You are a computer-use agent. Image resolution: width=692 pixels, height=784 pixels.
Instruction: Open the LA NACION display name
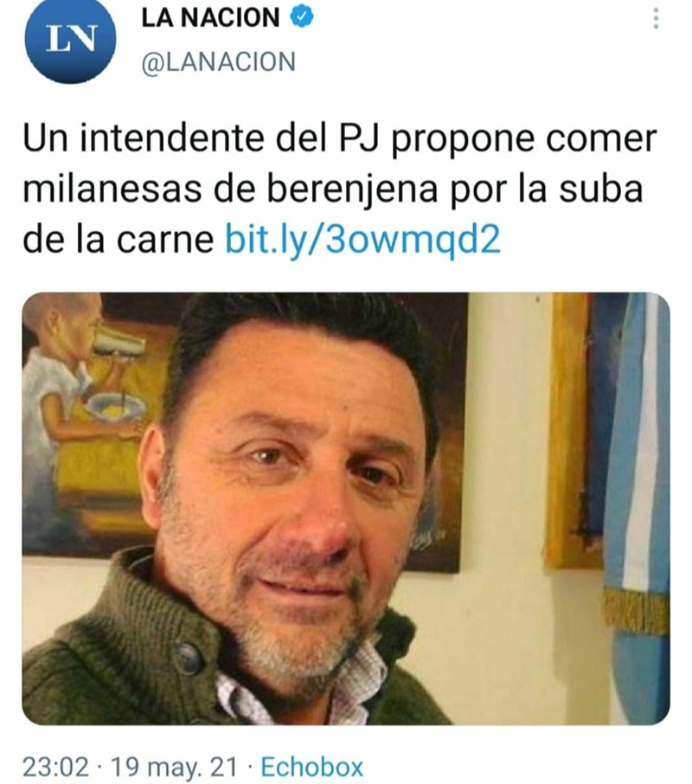pyautogui.click(x=210, y=17)
